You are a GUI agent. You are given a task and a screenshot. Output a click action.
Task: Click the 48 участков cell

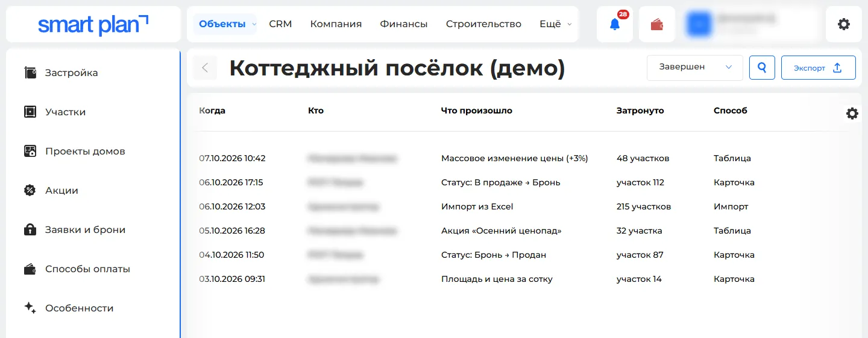(x=643, y=159)
